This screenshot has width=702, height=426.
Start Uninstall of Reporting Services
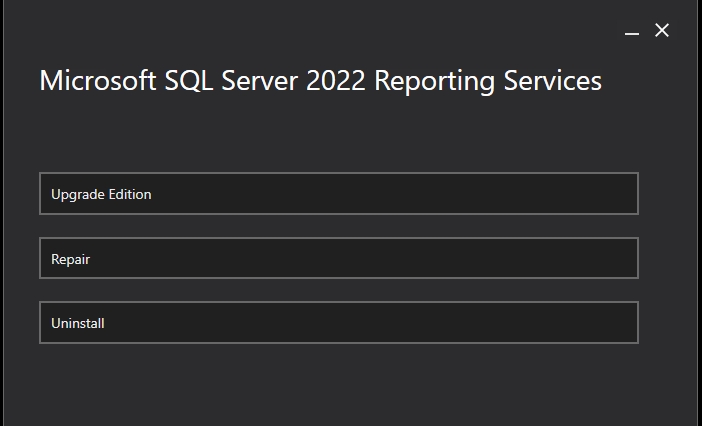(338, 323)
